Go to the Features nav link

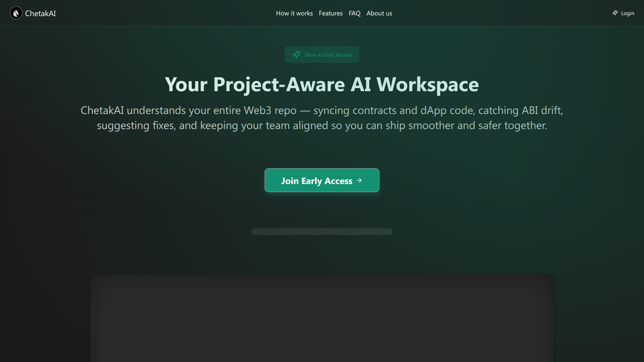point(330,13)
